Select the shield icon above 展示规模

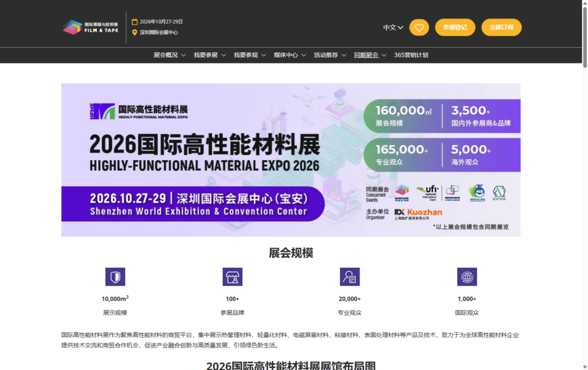tap(114, 276)
